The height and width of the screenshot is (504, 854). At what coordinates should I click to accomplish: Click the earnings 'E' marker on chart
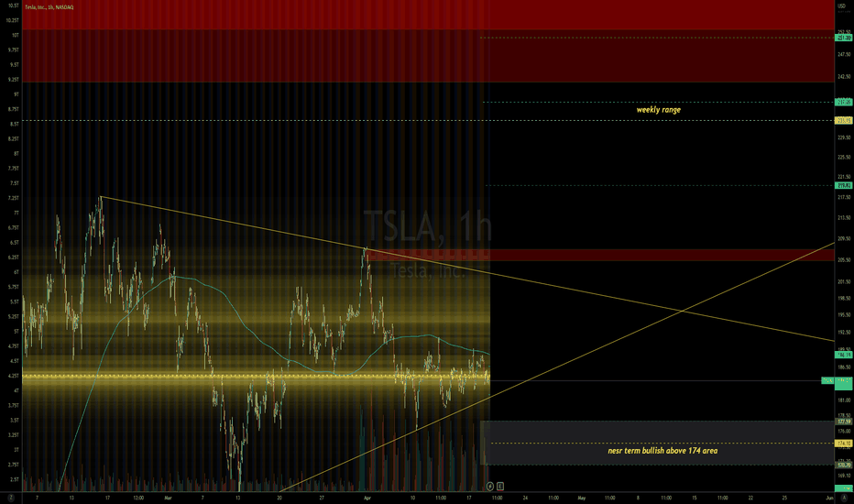(x=500, y=486)
